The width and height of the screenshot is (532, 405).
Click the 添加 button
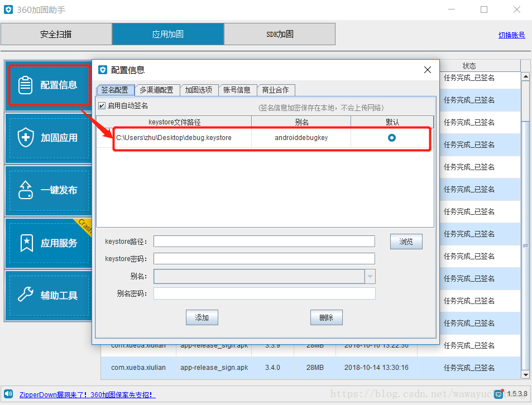[x=202, y=317]
